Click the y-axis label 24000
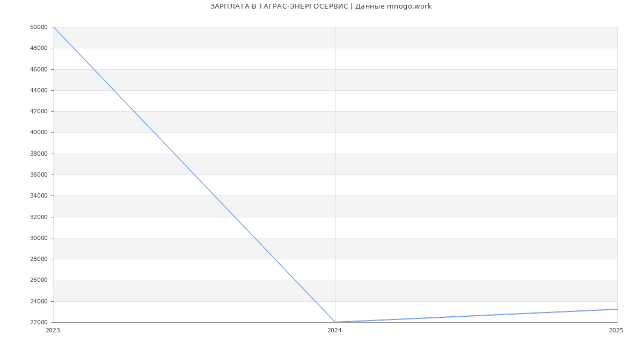Image resolution: width=644 pixels, height=349 pixels. pyautogui.click(x=39, y=301)
